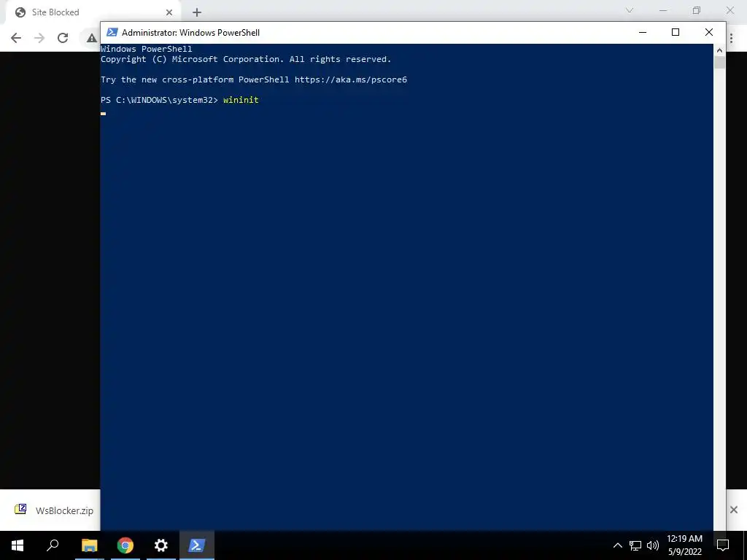
Task: Click the 'Copyright (C) Microsoft Corporation' line
Action: [246, 59]
